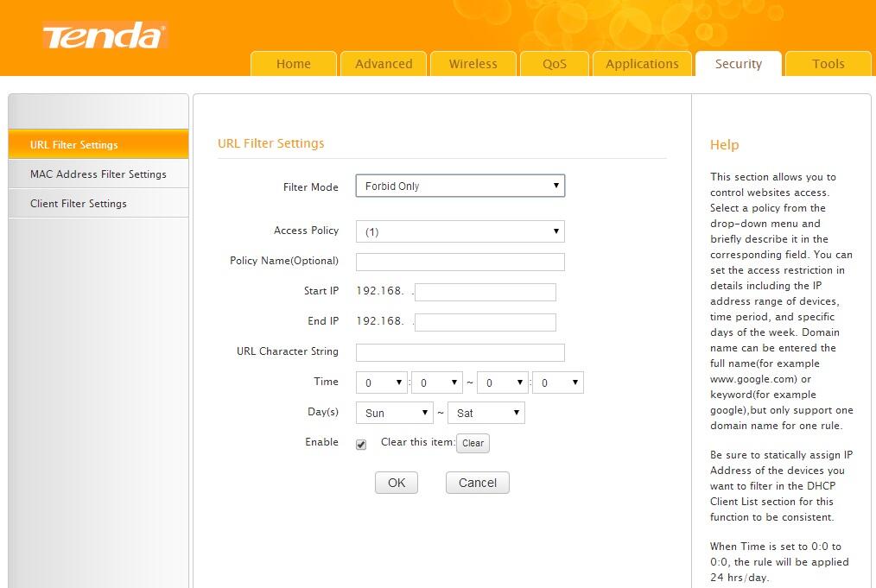The image size is (876, 588).
Task: Click the Start IP '192.168.' prefix text
Action: [380, 291]
